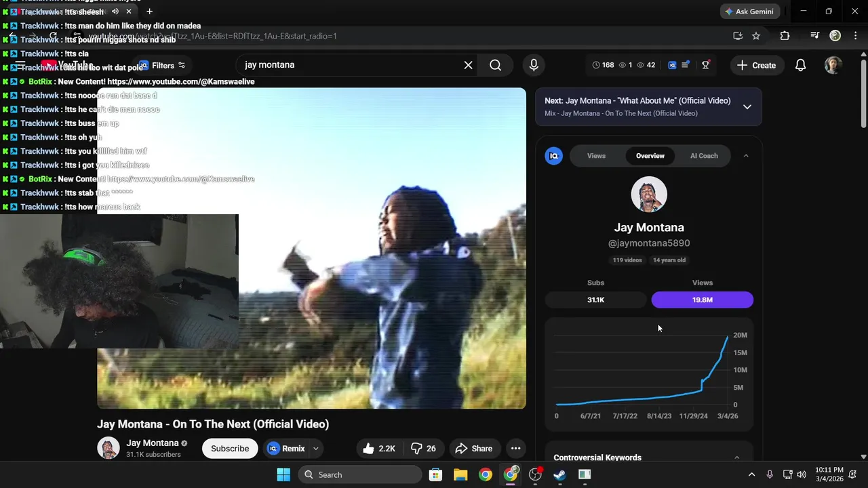Screen dimensions: 868x488
Task: Click the vidIQ logo in the stats bar
Action: [672, 65]
